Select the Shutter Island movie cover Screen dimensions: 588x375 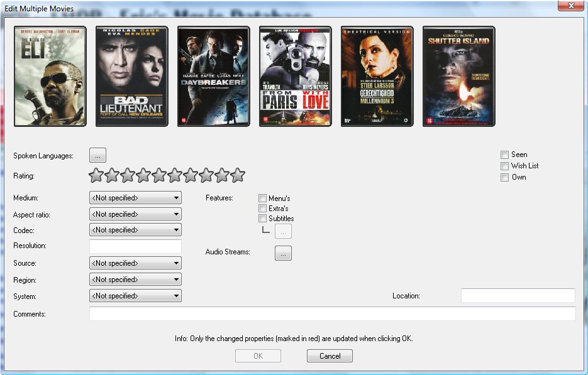[x=458, y=76]
